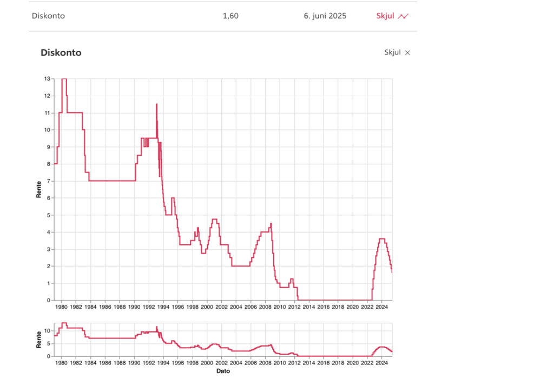Click the bold Diskonto chart heading

[61, 53]
